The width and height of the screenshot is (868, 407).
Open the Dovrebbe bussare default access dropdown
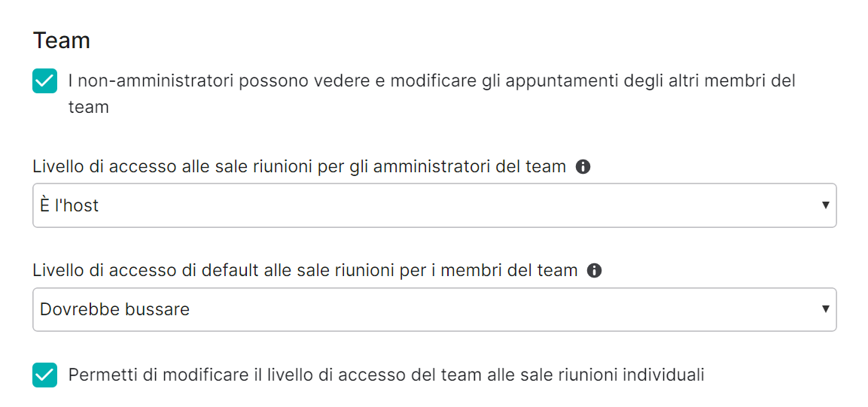434,309
